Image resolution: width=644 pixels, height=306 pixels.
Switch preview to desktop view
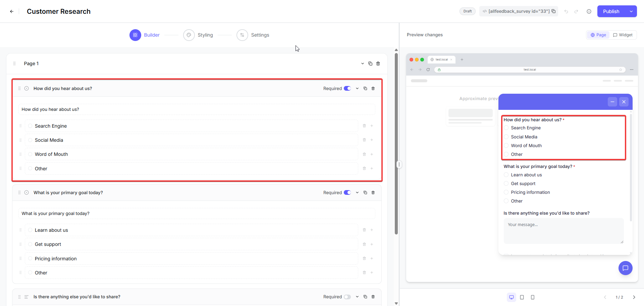point(512,297)
